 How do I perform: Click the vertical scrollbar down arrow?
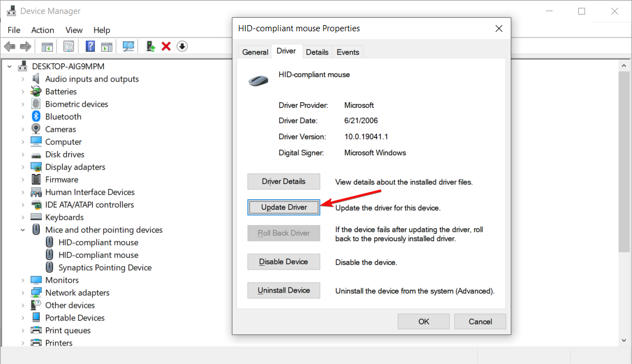point(625,339)
